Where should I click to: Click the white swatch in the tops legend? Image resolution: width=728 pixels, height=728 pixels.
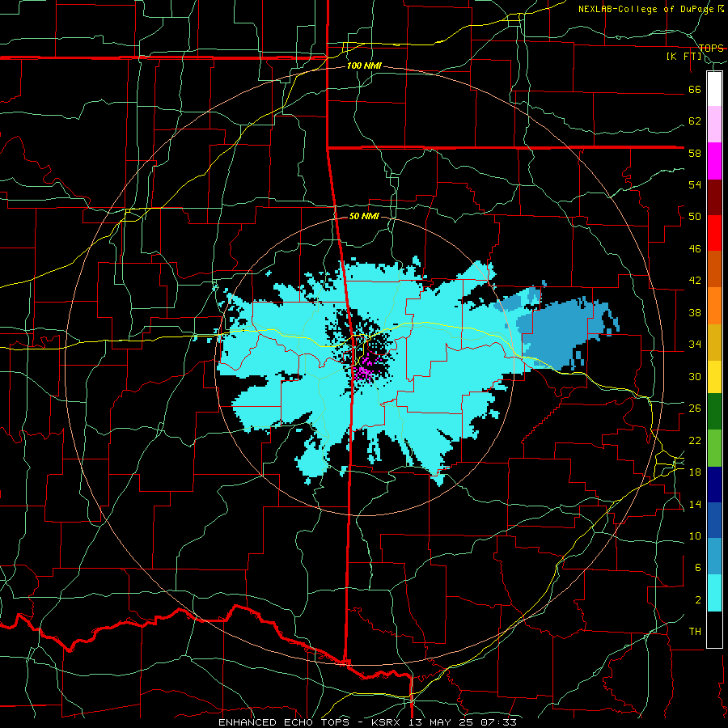point(714,89)
